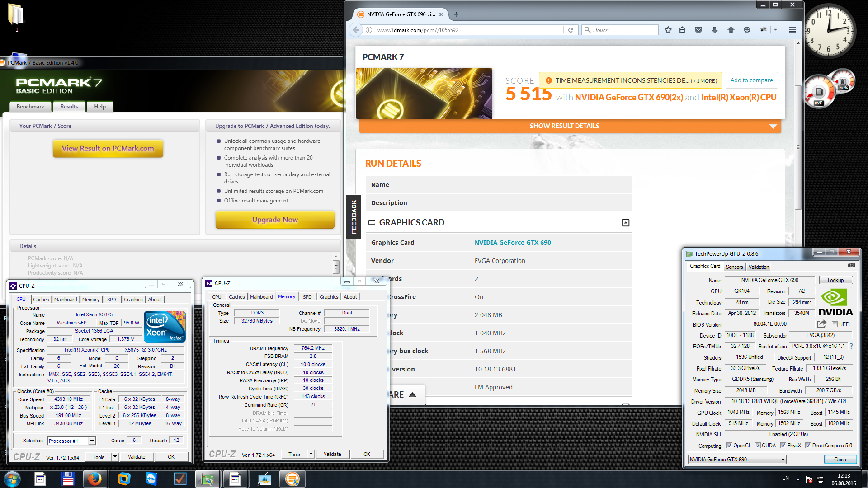This screenshot has height=488, width=868.
Task: Click the PCMark 7 result thumbnail image
Action: pyautogui.click(x=424, y=94)
